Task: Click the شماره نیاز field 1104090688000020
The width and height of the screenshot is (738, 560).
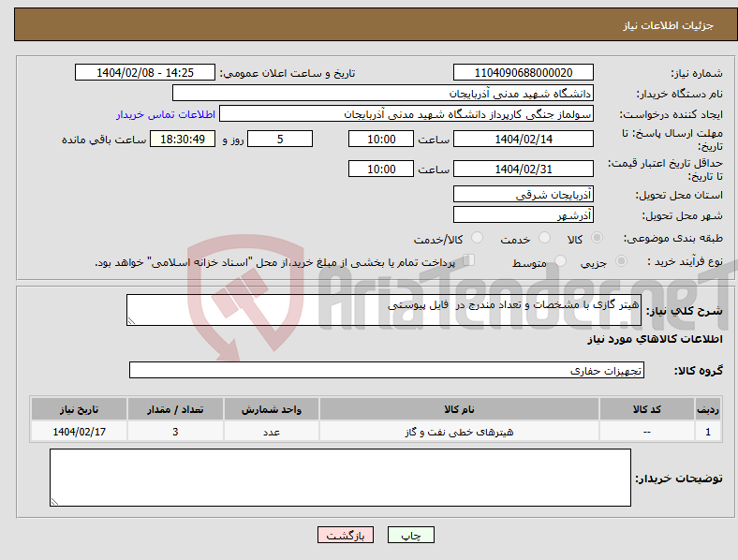Action: click(524, 72)
